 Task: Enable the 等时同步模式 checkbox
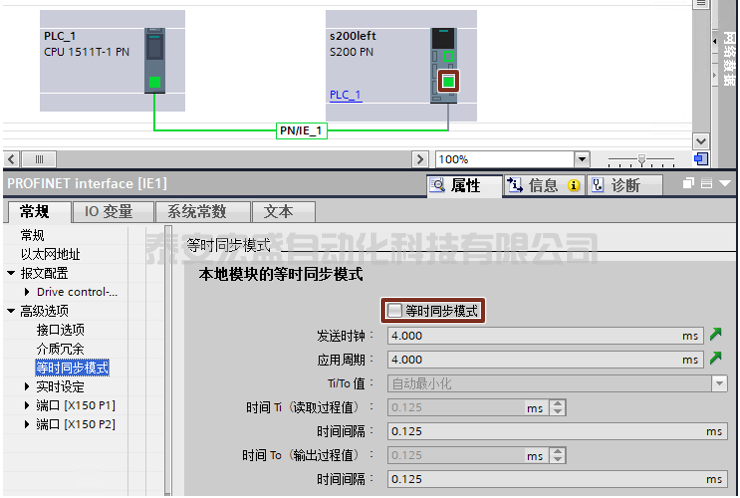pos(395,311)
